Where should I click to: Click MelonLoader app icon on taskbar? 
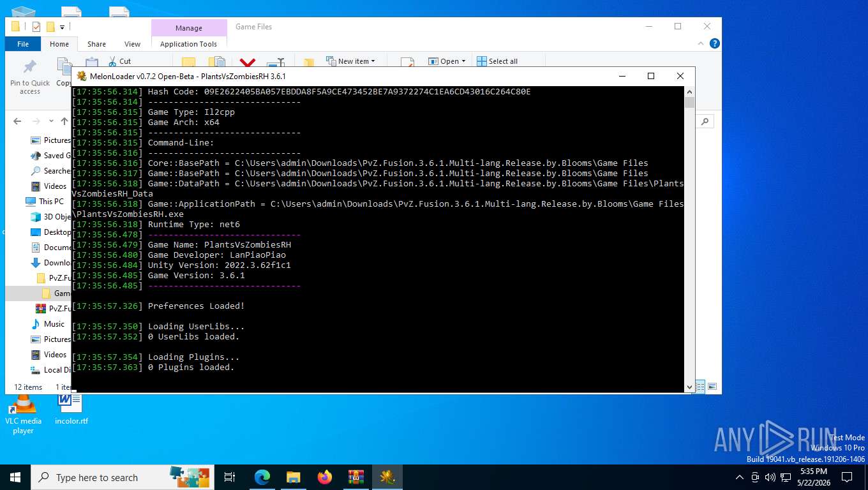(387, 477)
